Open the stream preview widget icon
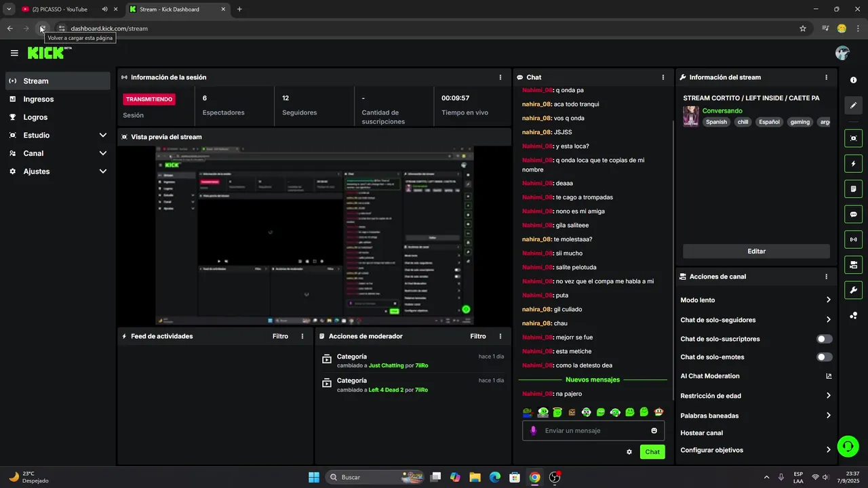This screenshot has height=488, width=868. click(853, 138)
